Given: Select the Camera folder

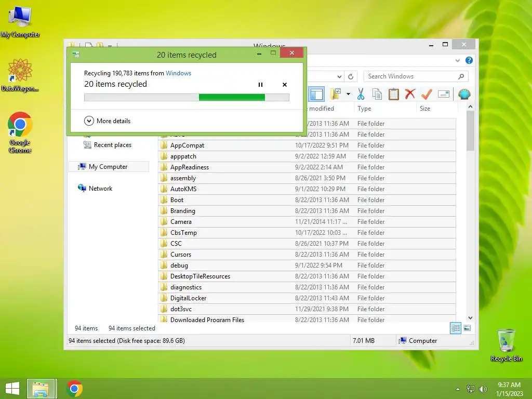Looking at the screenshot, I should click(307, 221).
